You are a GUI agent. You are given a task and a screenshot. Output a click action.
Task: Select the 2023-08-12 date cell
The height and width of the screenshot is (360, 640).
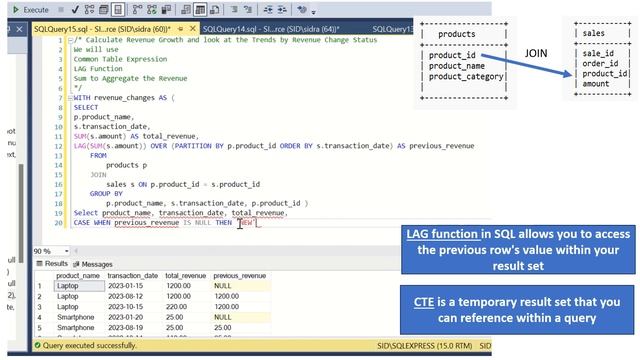(134, 296)
